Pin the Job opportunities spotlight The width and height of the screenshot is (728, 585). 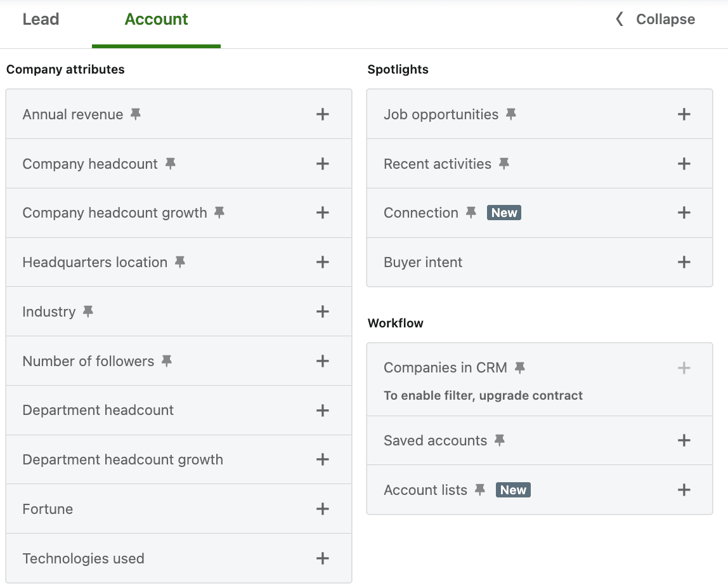click(511, 114)
